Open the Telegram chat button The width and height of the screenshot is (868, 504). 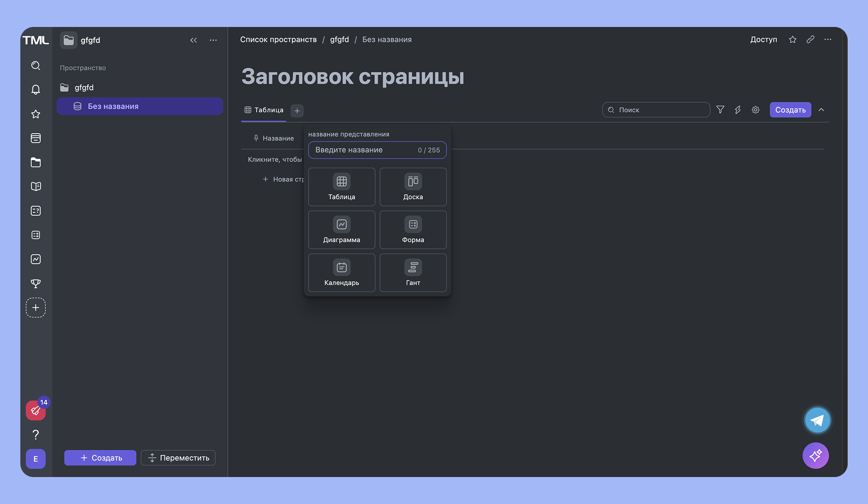[817, 420]
